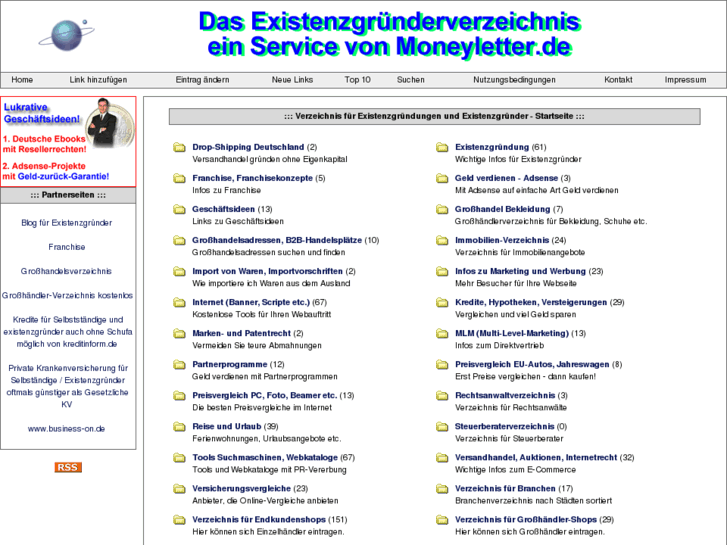Open the Geschäftsideen category link

(223, 209)
